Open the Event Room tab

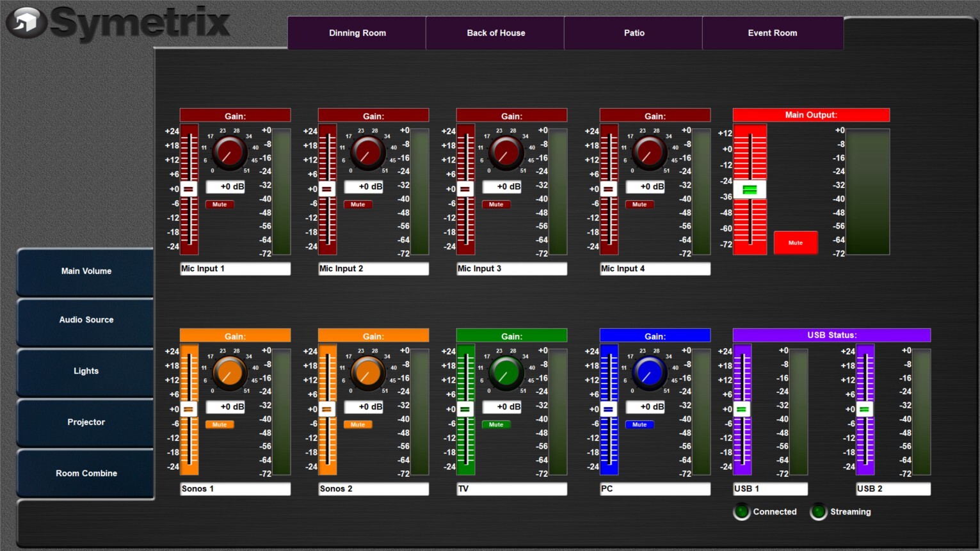pos(772,33)
